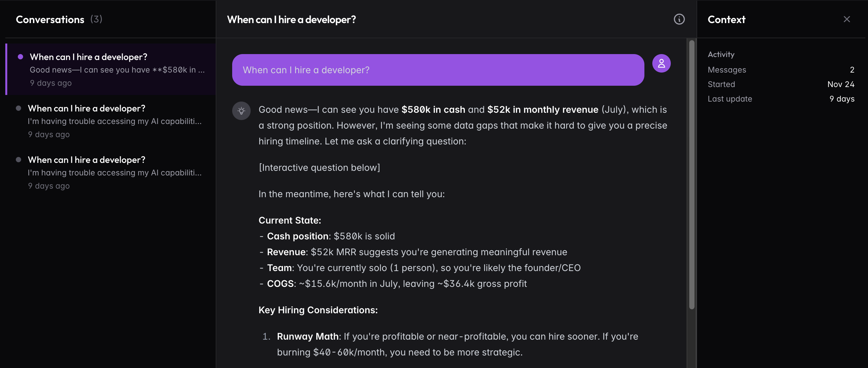Close the Context panel
Image resolution: width=868 pixels, height=368 pixels.
[847, 19]
